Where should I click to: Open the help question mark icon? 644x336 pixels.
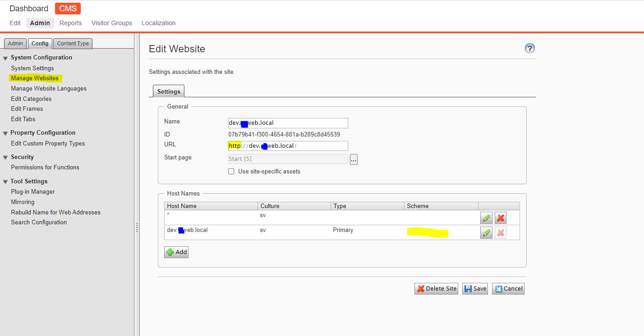[x=530, y=48]
